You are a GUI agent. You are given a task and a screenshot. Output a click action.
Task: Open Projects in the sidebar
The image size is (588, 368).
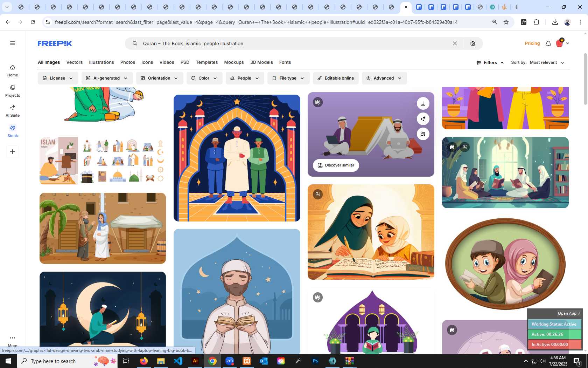(x=13, y=91)
